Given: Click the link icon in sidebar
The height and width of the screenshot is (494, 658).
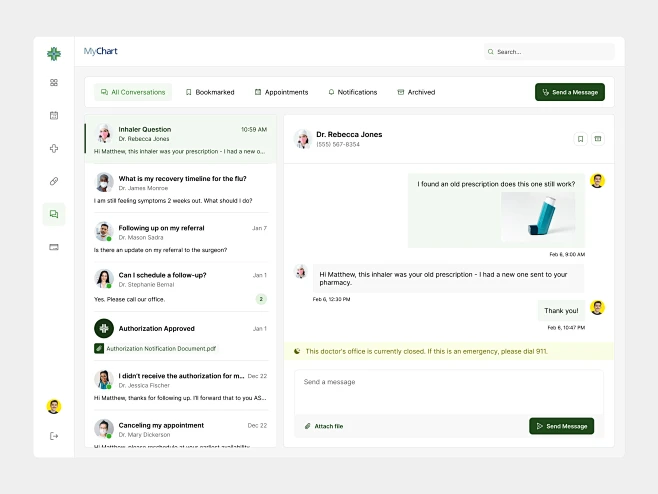Looking at the screenshot, I should (x=54, y=181).
